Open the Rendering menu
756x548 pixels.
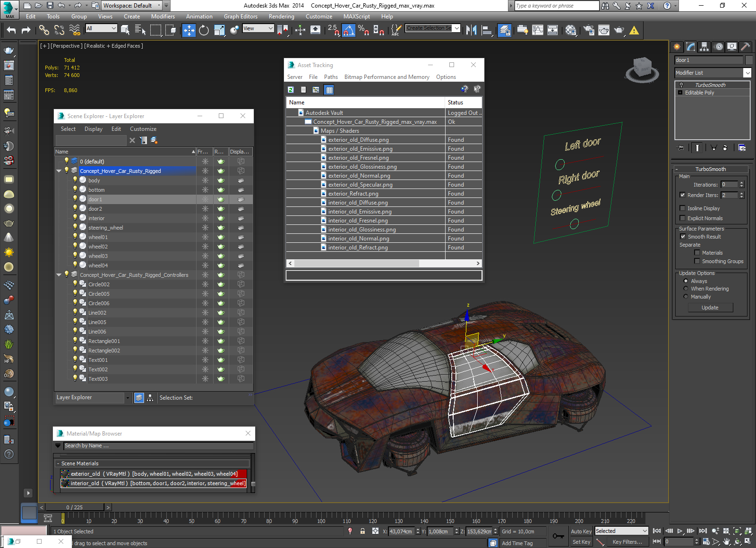tap(282, 17)
